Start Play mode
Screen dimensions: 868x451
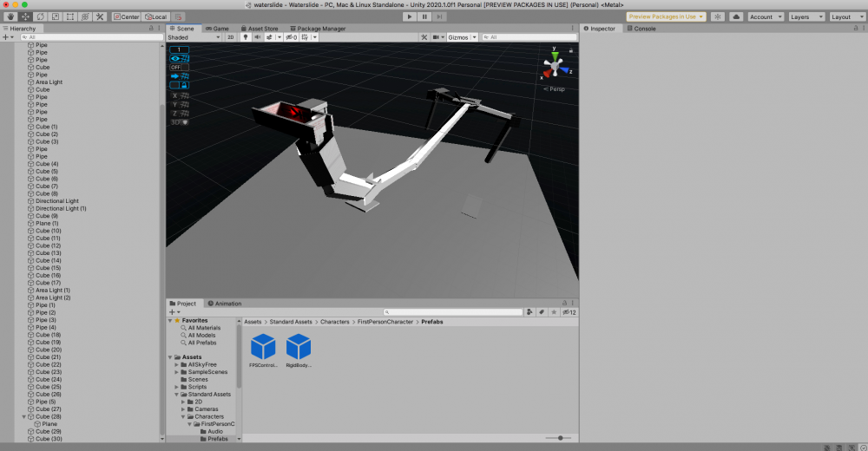410,16
